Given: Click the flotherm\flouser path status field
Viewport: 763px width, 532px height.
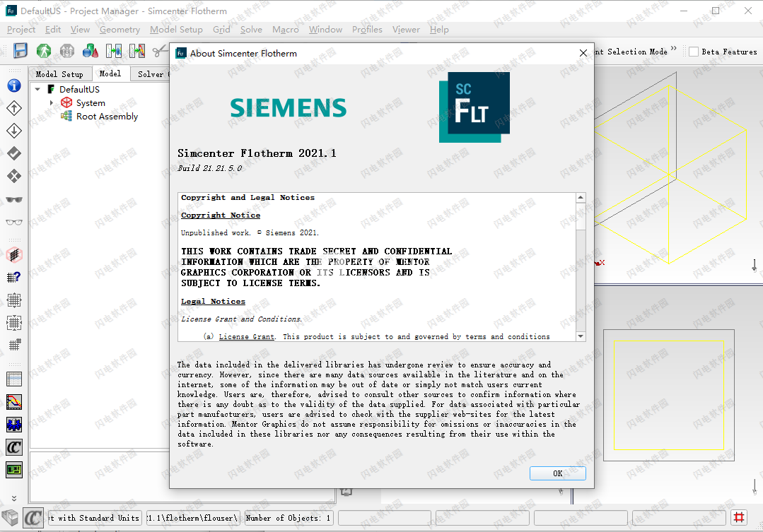Looking at the screenshot, I should (x=193, y=518).
